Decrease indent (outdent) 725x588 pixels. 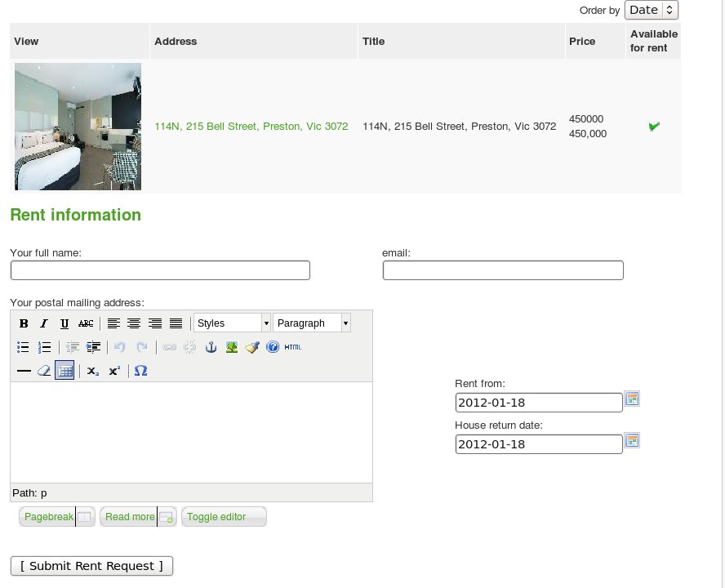pyautogui.click(x=72, y=347)
